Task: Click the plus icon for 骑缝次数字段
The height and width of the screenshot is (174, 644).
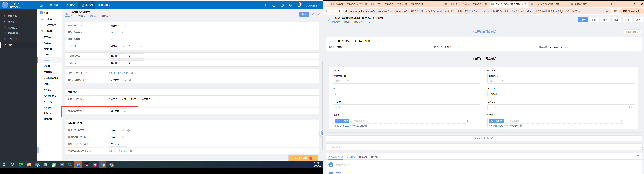Action: [x=112, y=39]
